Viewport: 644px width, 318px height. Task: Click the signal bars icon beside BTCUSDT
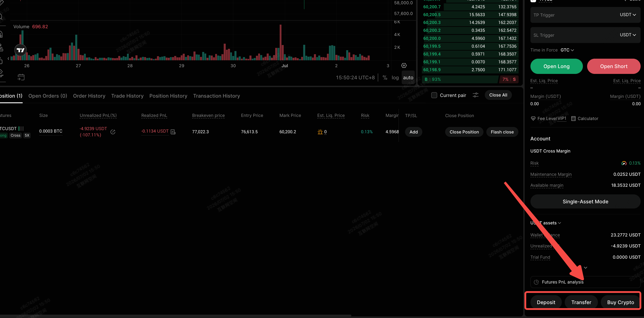[21, 129]
